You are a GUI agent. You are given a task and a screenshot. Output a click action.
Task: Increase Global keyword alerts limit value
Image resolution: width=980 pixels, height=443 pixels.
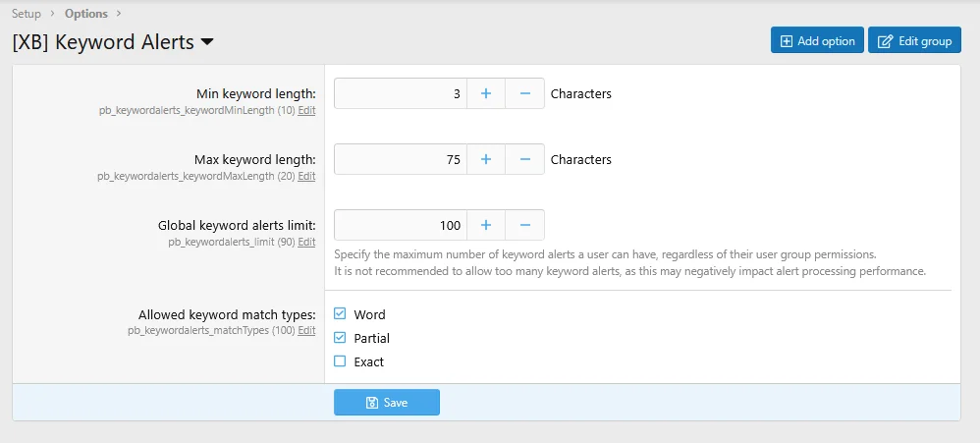(x=485, y=225)
